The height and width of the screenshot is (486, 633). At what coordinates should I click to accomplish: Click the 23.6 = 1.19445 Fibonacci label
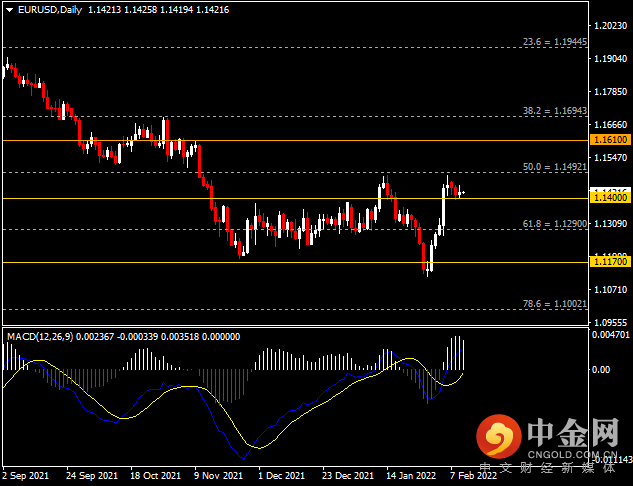point(555,42)
